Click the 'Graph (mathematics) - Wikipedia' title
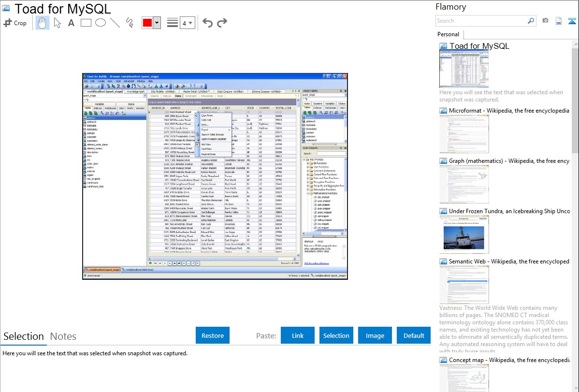579x392 pixels. (509, 161)
